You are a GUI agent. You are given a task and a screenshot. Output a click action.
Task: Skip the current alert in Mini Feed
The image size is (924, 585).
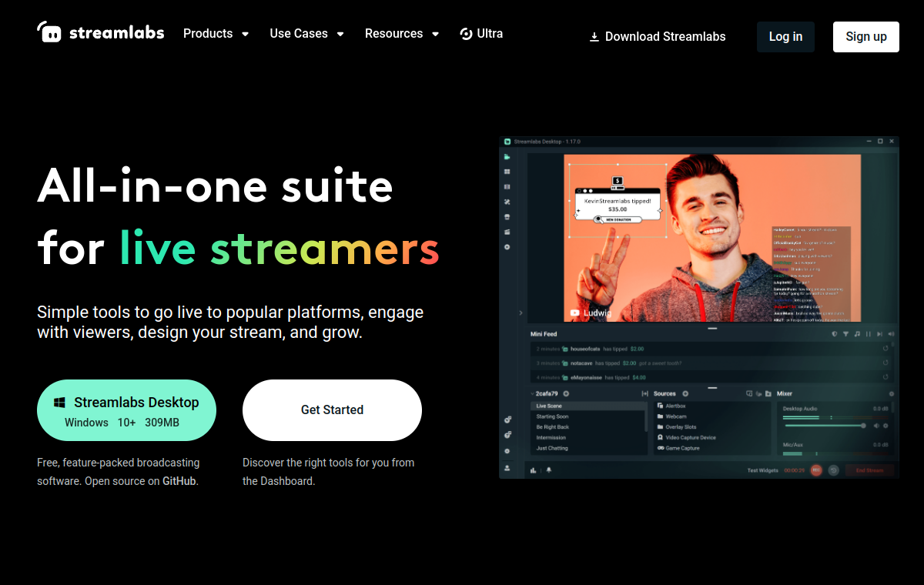click(x=879, y=334)
